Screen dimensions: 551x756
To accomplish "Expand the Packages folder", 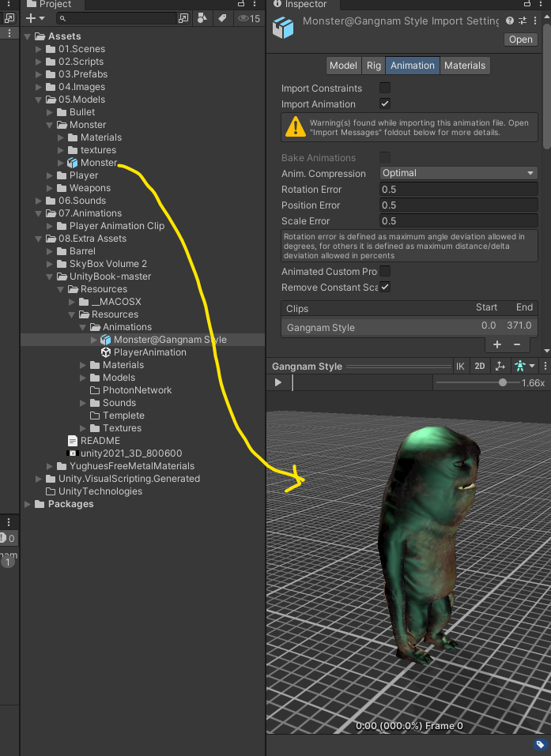I will point(28,504).
